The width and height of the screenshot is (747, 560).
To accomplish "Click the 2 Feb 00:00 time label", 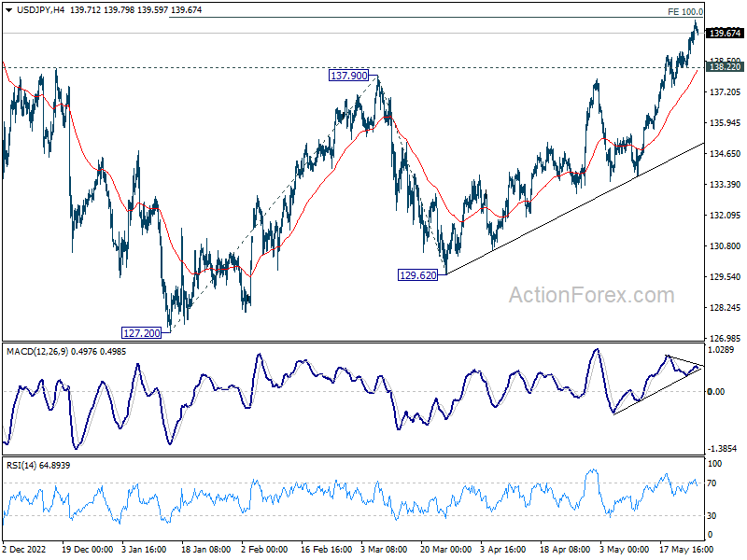I will (x=264, y=549).
